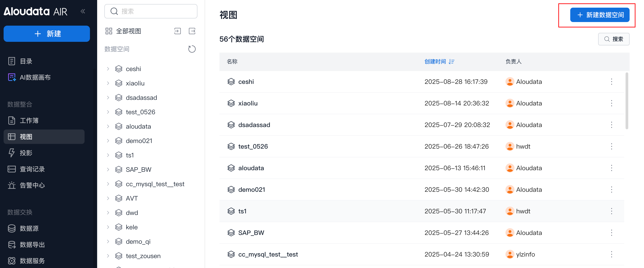The height and width of the screenshot is (268, 644).
Task: Collapse the left sidebar with double-chevron icon
Action: click(83, 11)
